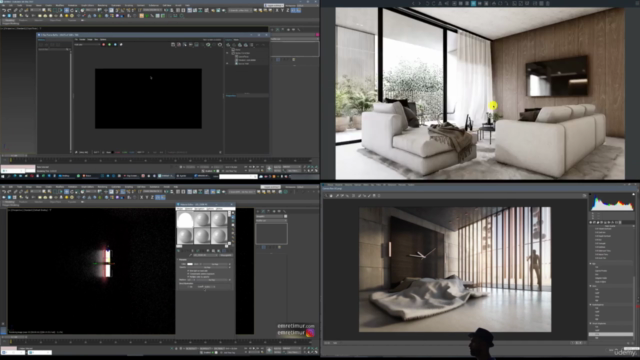
Task: Open Navigation menu in the Material Editor
Action: click(199, 209)
